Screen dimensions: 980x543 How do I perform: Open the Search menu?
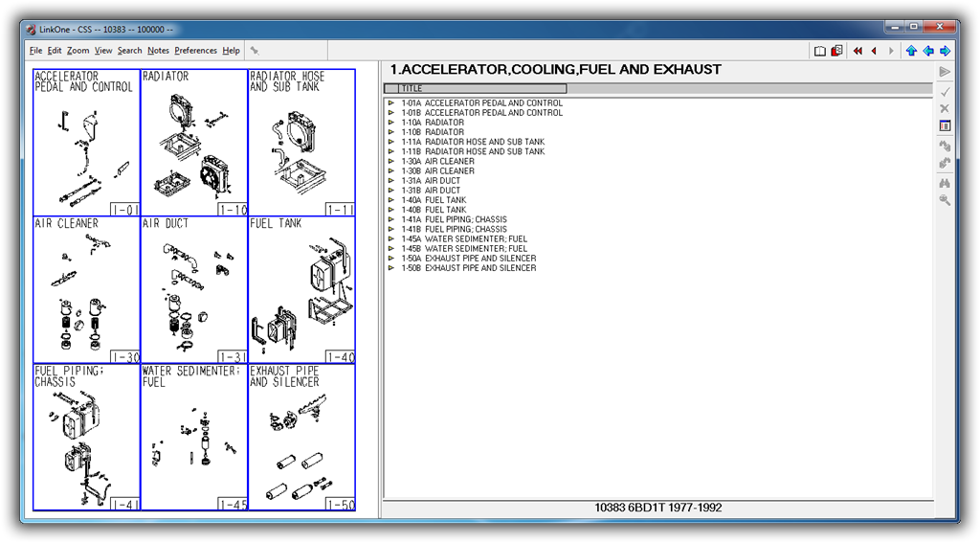(x=129, y=51)
